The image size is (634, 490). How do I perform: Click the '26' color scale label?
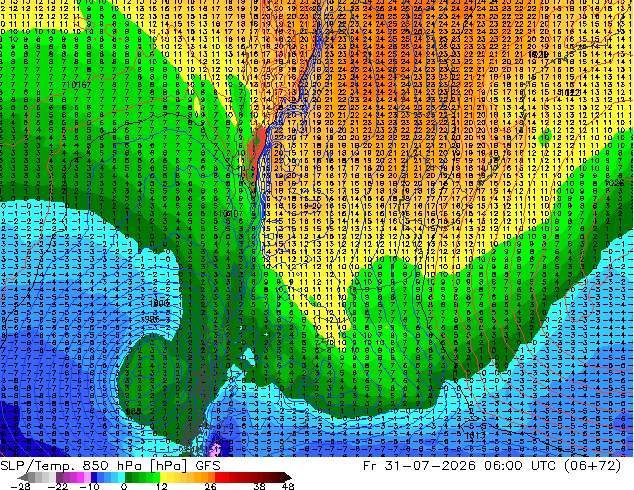click(210, 486)
